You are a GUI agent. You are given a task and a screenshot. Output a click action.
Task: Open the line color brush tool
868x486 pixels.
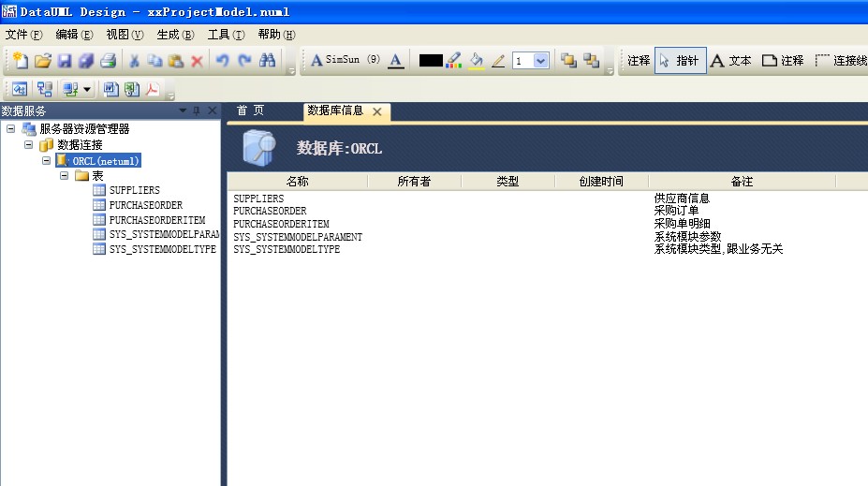[454, 60]
